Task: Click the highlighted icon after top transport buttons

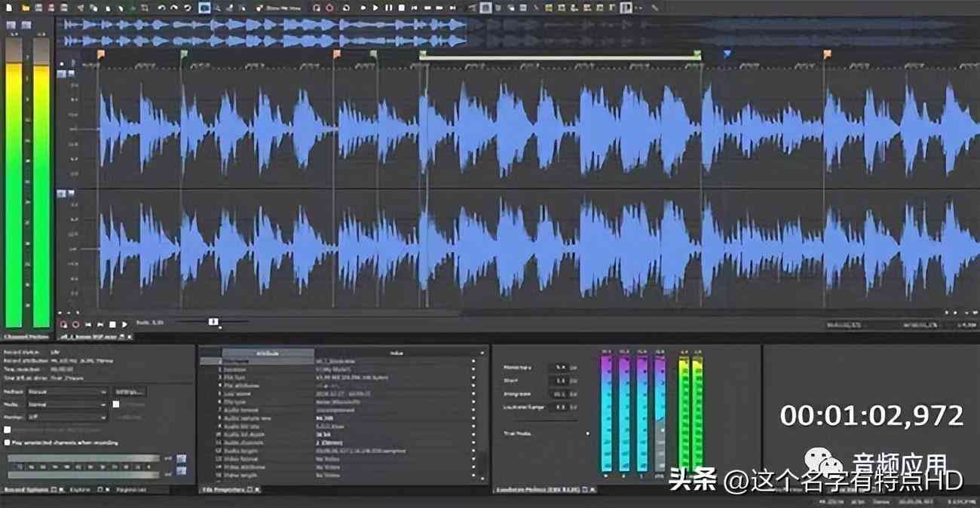Action: 485,7
